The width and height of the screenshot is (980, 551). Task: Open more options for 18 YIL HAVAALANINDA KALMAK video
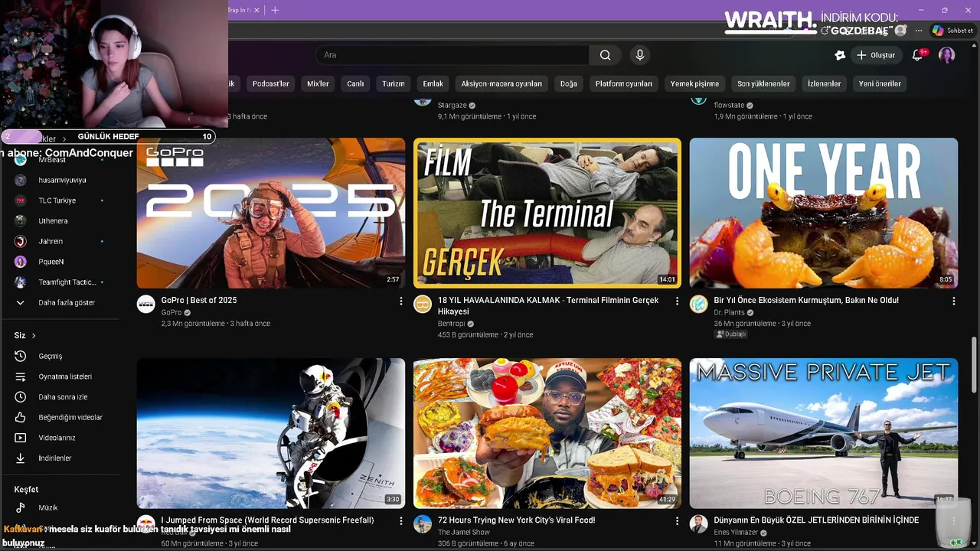677,302
